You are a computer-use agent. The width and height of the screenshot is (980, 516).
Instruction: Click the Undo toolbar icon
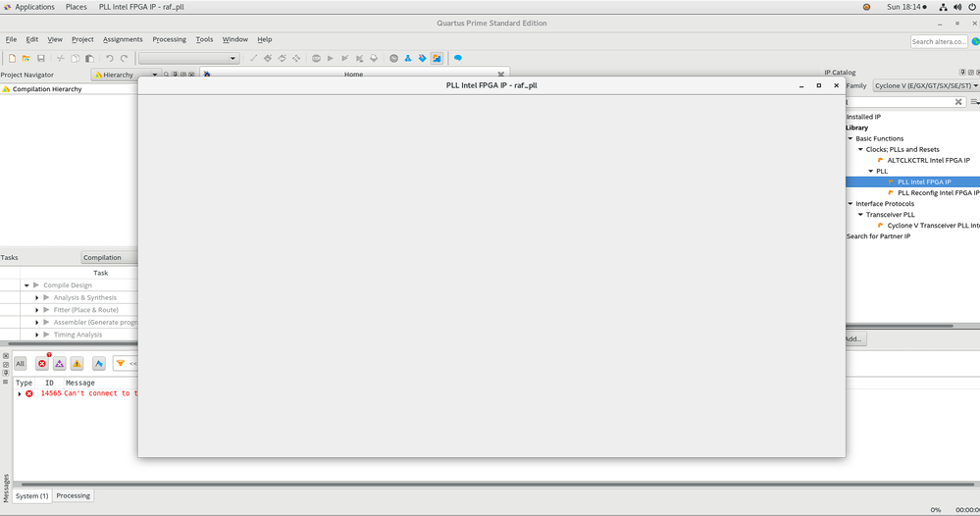pos(109,58)
